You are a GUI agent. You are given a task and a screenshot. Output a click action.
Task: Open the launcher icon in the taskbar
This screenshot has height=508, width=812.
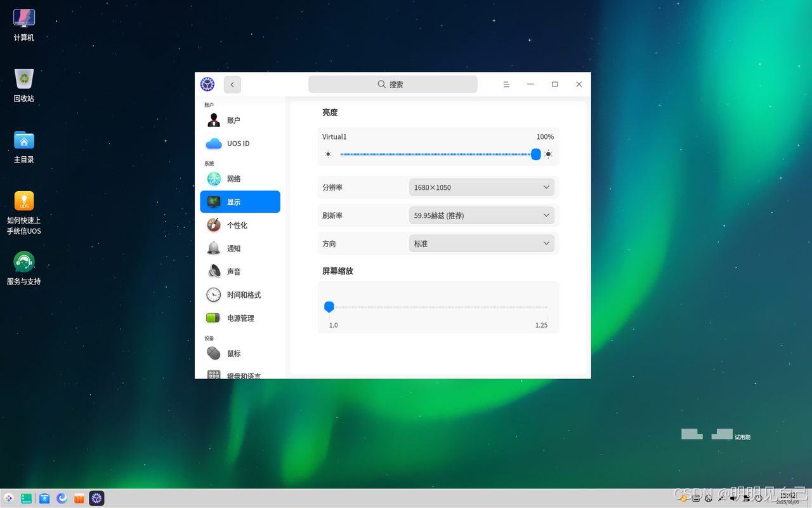click(9, 498)
